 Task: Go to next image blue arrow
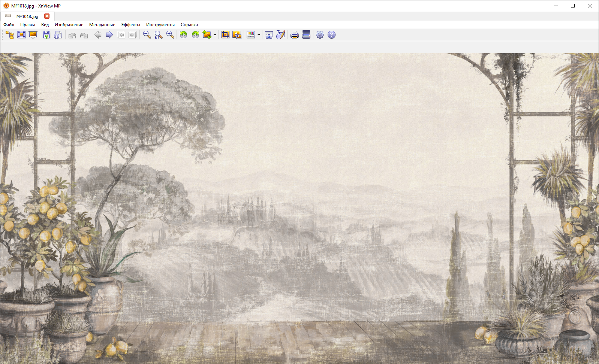pos(109,35)
